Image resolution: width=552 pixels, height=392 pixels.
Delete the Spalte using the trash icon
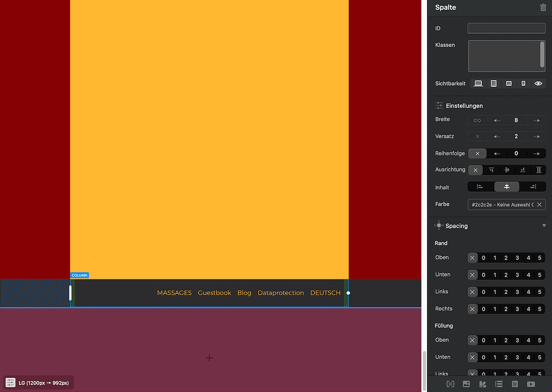point(543,8)
